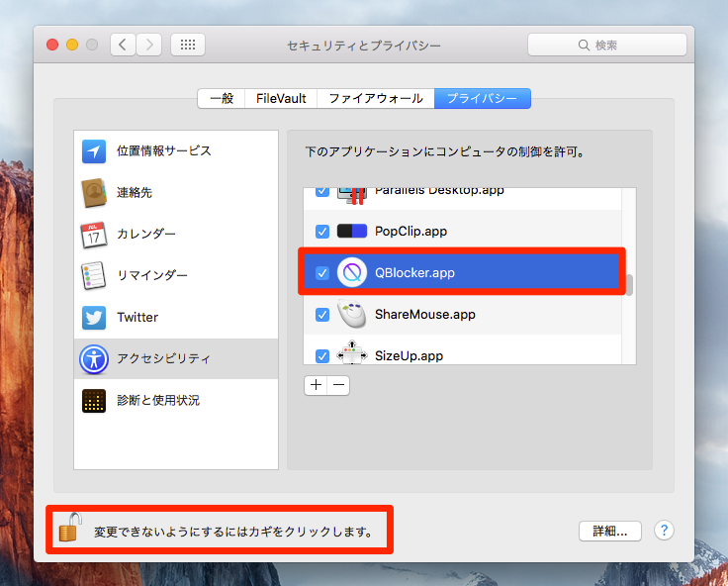Select the SizeUp.app row text
This screenshot has height=586, width=728.
[x=409, y=356]
